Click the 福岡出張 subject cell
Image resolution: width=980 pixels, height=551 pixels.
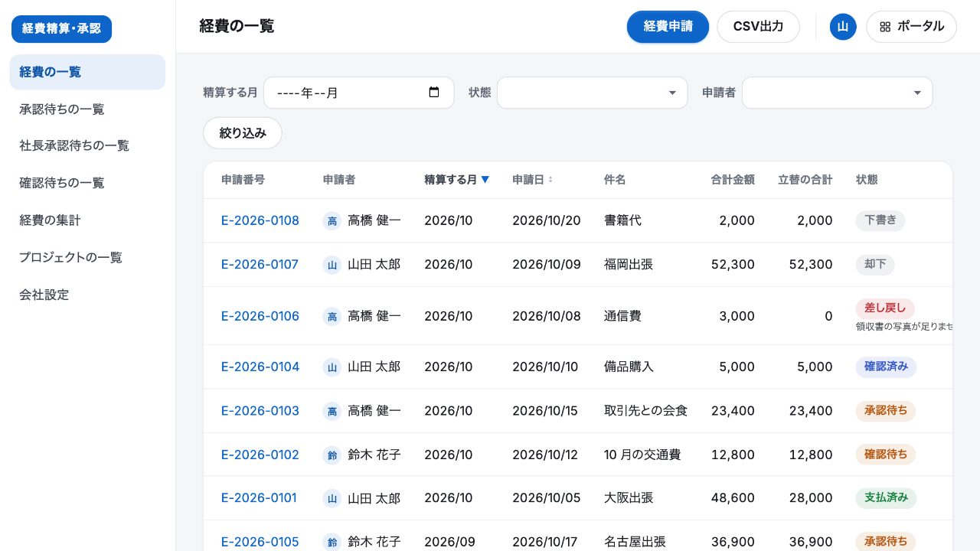[629, 265]
